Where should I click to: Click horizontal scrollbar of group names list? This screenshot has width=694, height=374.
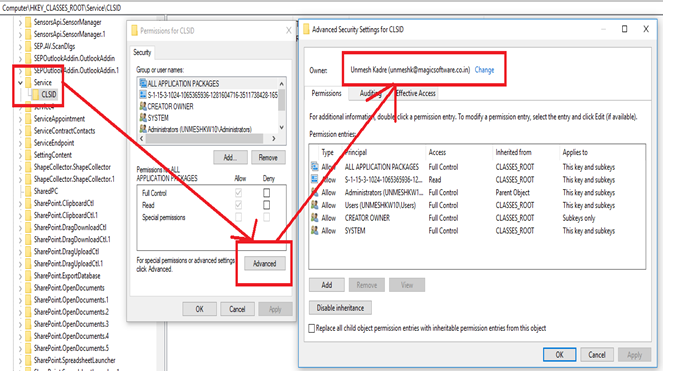point(204,139)
